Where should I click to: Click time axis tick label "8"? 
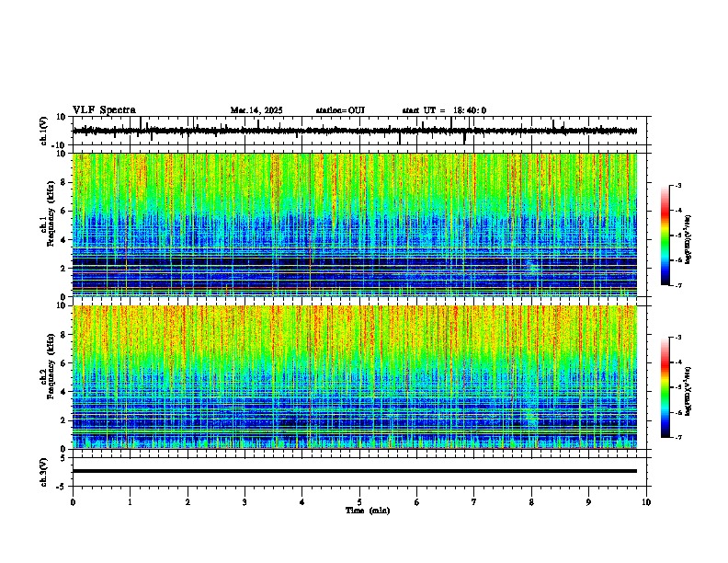[531, 502]
